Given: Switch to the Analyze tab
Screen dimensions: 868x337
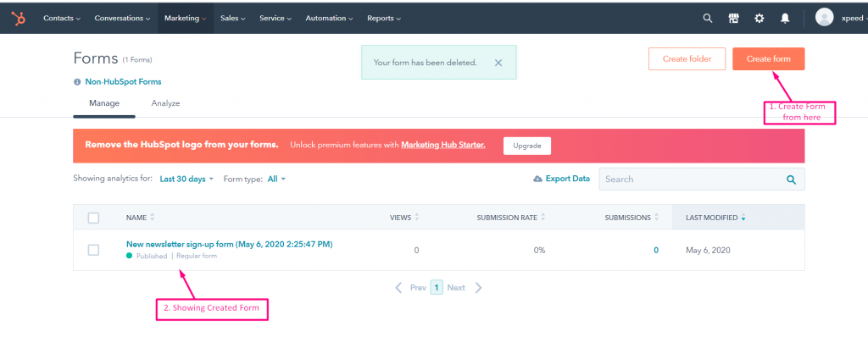Looking at the screenshot, I should point(165,103).
